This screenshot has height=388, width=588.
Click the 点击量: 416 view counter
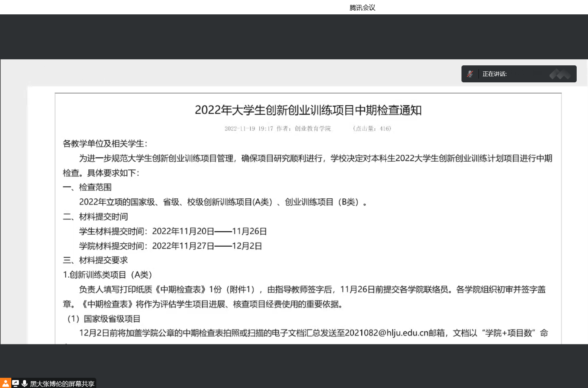372,128
